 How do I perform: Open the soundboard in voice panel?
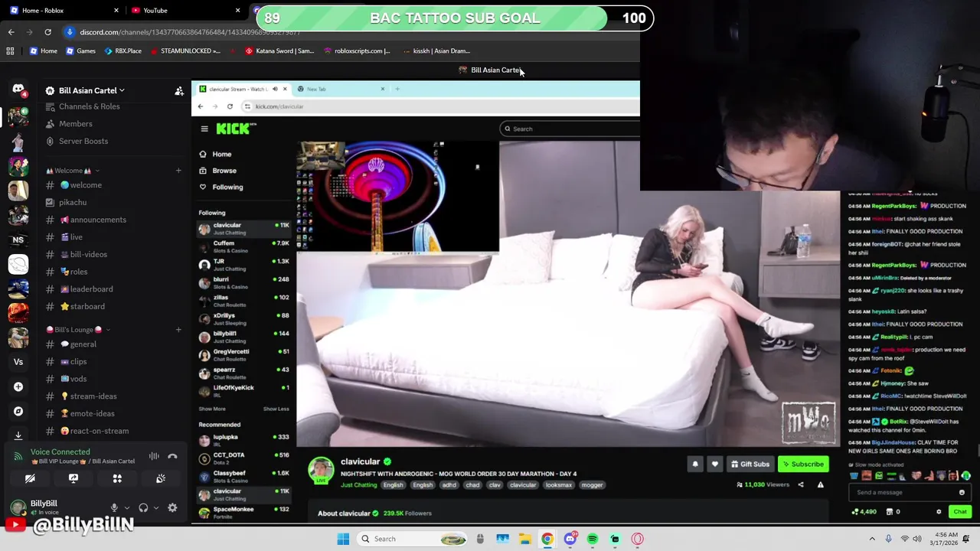[161, 478]
